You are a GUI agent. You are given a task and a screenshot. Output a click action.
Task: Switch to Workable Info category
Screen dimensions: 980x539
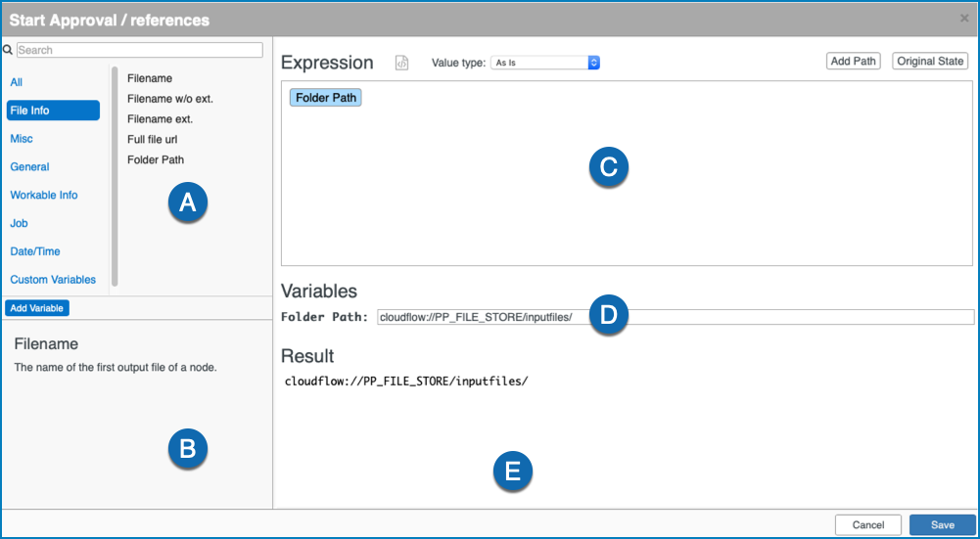point(44,195)
